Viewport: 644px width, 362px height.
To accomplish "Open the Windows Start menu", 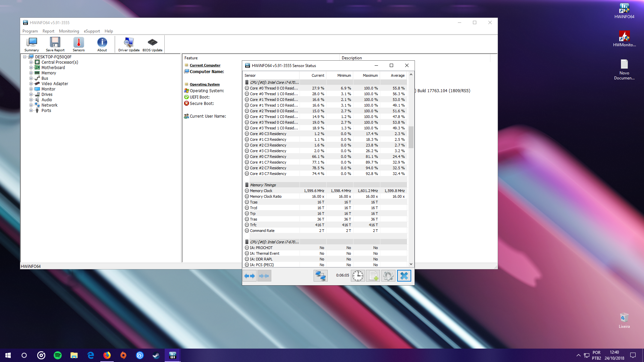I will (8, 355).
